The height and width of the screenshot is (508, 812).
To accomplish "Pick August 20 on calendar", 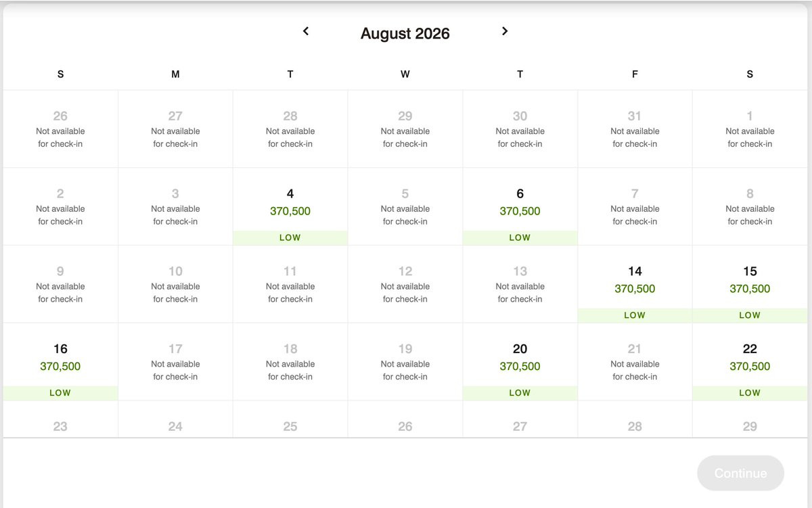I will point(520,362).
